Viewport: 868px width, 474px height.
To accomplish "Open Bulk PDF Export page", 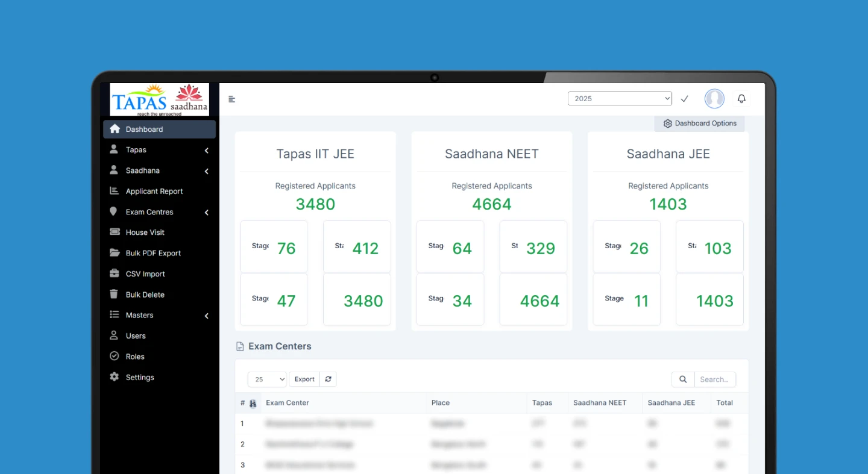I will point(153,254).
